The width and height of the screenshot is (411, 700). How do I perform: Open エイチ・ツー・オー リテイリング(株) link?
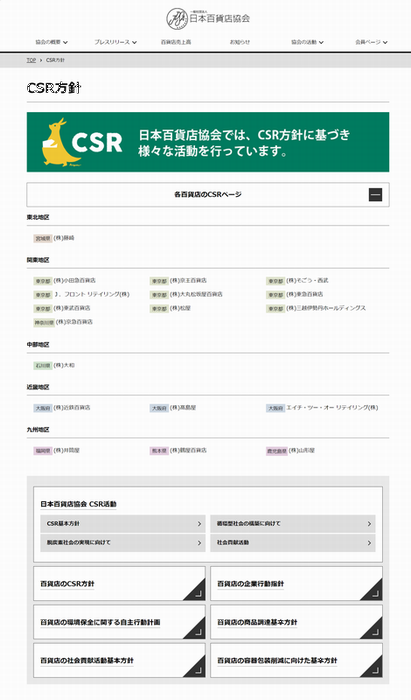tap(332, 408)
